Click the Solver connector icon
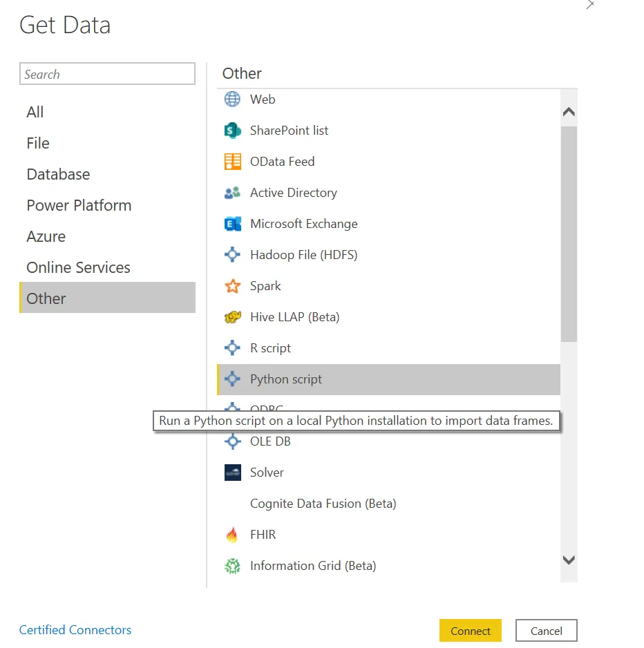Image resolution: width=644 pixels, height=648 pixels. 232,473
